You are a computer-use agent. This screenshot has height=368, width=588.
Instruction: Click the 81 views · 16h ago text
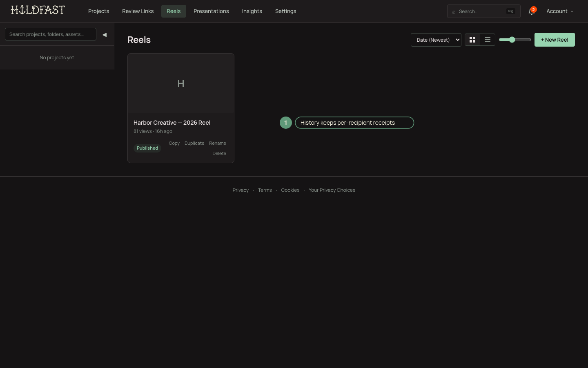[153, 131]
